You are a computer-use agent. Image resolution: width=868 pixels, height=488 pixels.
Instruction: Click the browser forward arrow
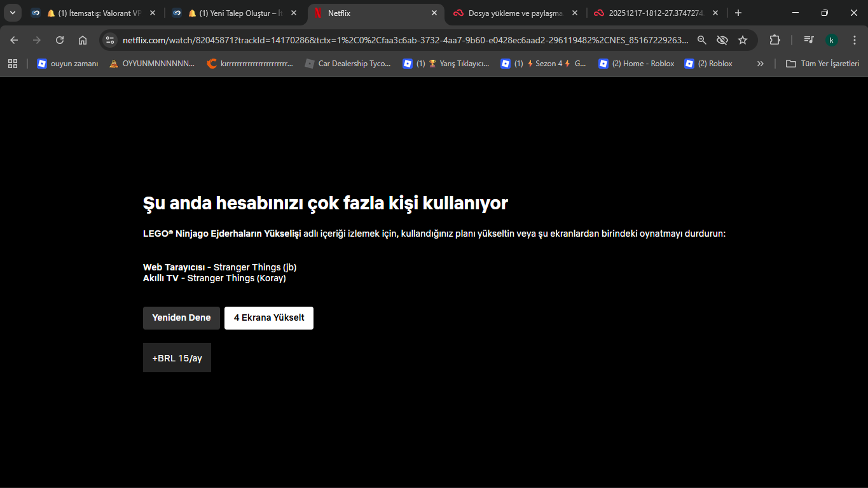[x=37, y=40]
